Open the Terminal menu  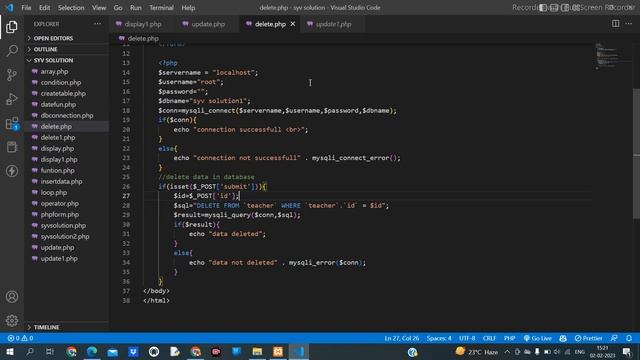tap(161, 8)
